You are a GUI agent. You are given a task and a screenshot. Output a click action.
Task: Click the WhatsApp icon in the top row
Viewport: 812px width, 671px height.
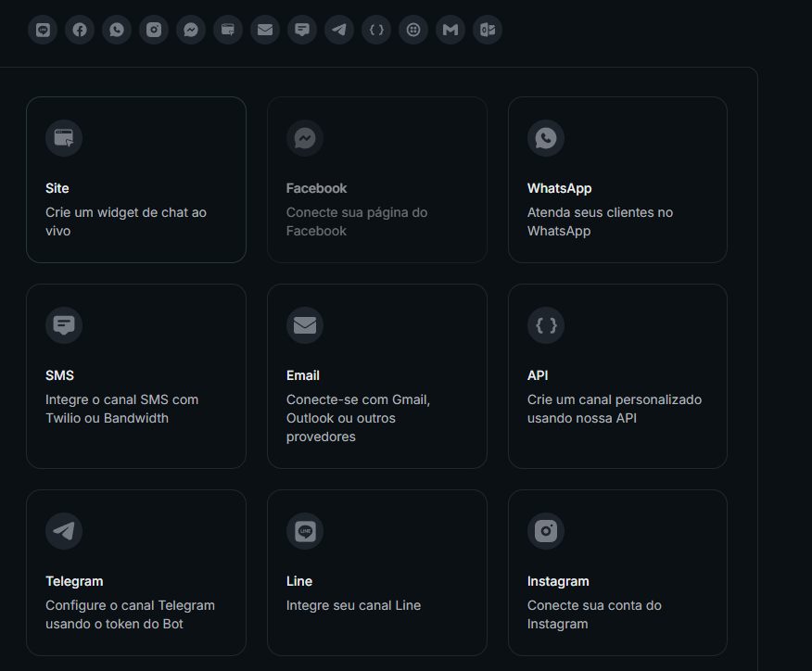117,30
